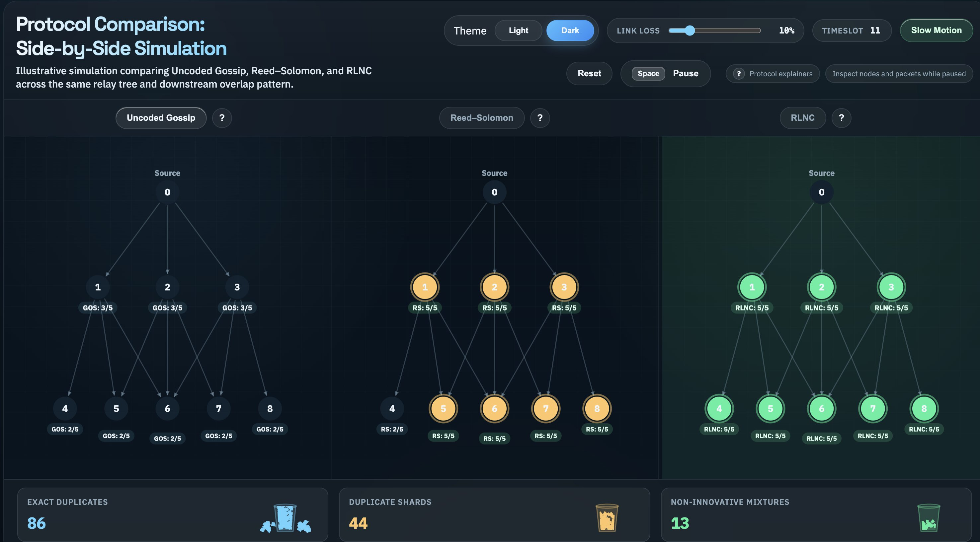
Task: Click the GOS: 2/5 label under node 5
Action: pyautogui.click(x=116, y=436)
